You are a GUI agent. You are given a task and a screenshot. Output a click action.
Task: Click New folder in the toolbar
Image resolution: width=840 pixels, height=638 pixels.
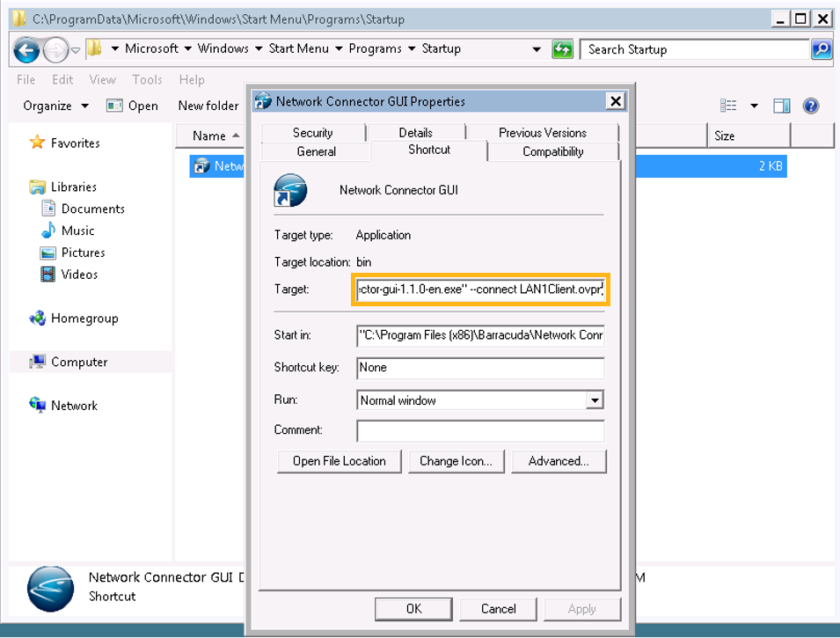tap(208, 106)
